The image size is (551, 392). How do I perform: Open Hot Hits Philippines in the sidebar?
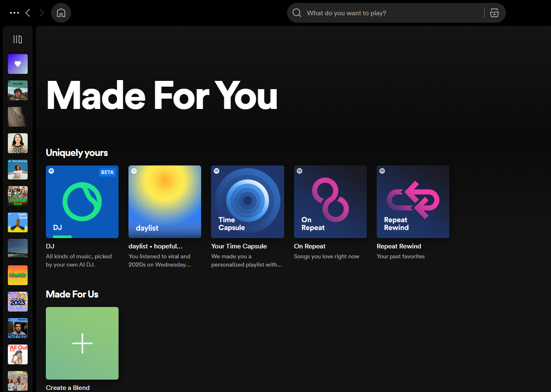click(x=17, y=328)
